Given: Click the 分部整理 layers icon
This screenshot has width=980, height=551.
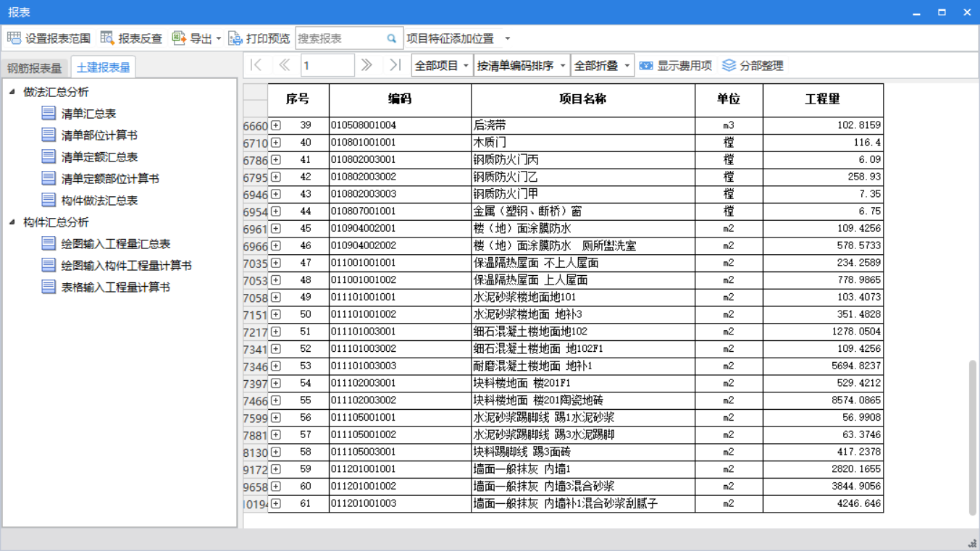Looking at the screenshot, I should [729, 65].
